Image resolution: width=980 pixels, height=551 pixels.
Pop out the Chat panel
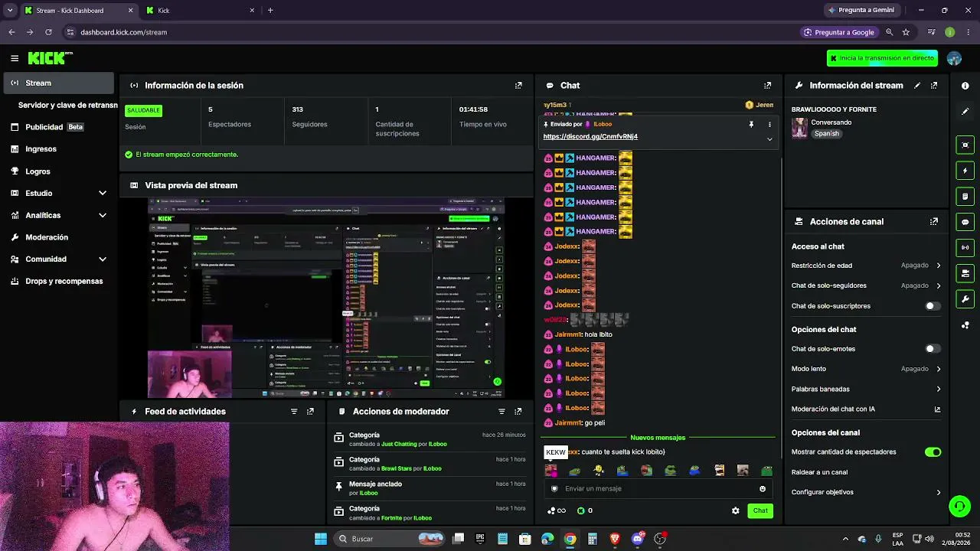point(768,86)
